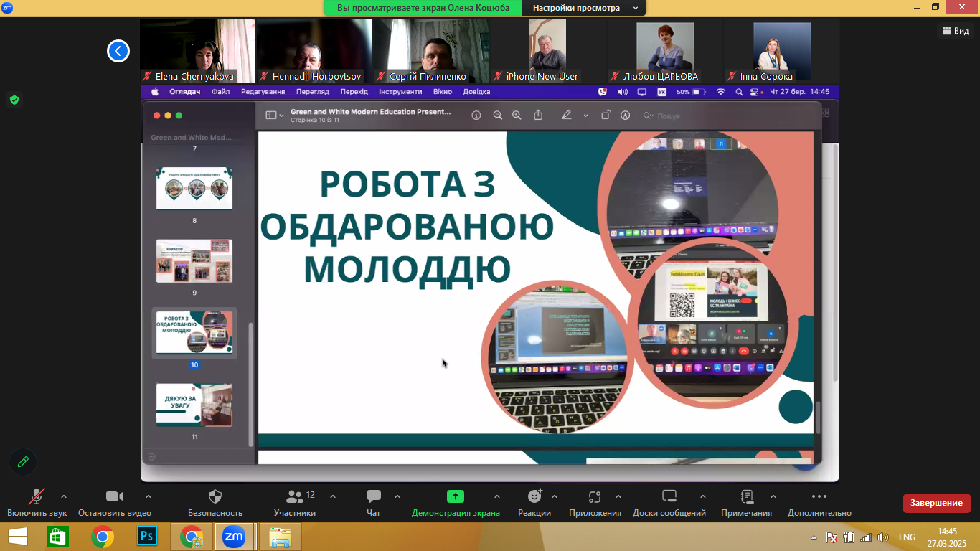Image resolution: width=980 pixels, height=551 pixels.
Task: Open the Notes icon
Action: tap(746, 497)
